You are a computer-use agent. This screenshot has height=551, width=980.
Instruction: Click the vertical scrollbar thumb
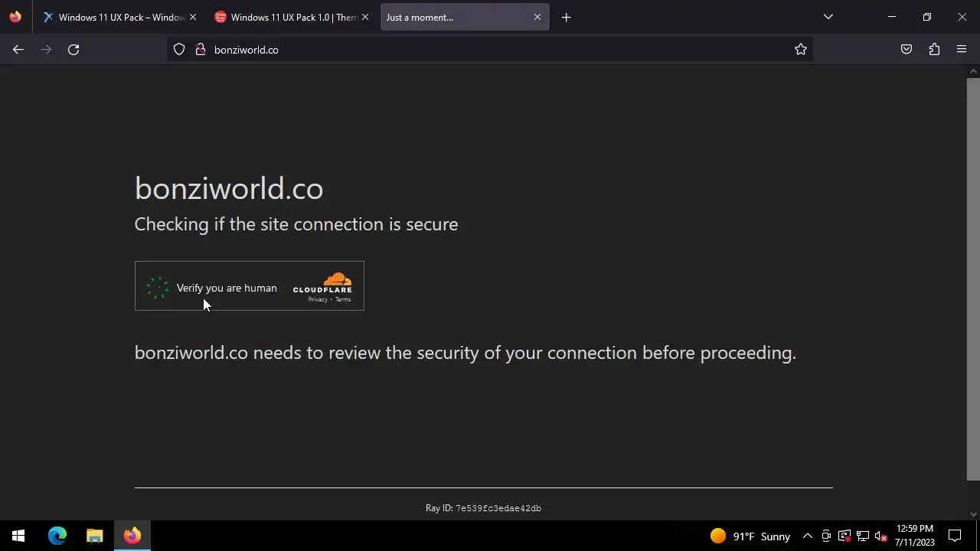click(x=973, y=279)
